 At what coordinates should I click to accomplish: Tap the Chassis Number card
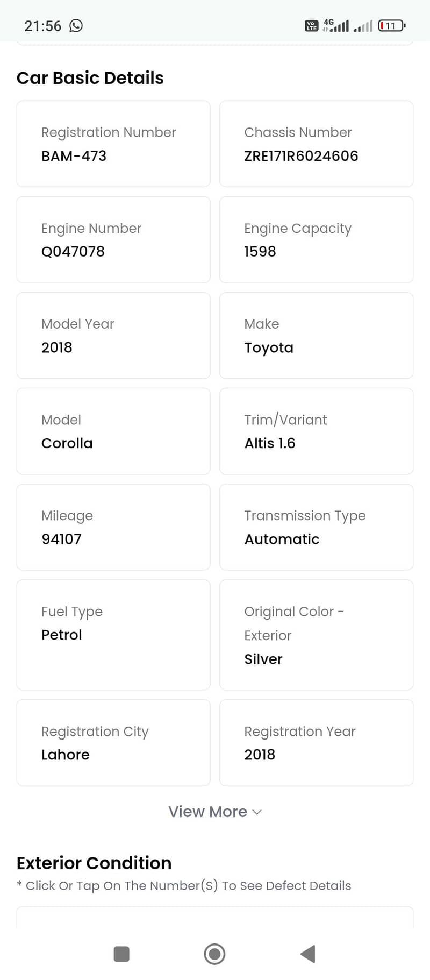(316, 144)
